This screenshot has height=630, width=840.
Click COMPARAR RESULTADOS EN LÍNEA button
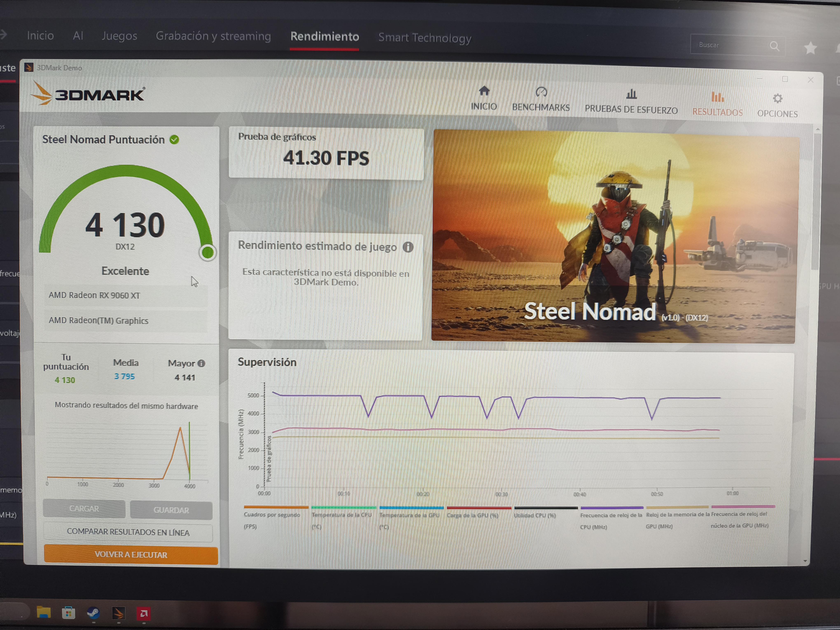point(128,532)
